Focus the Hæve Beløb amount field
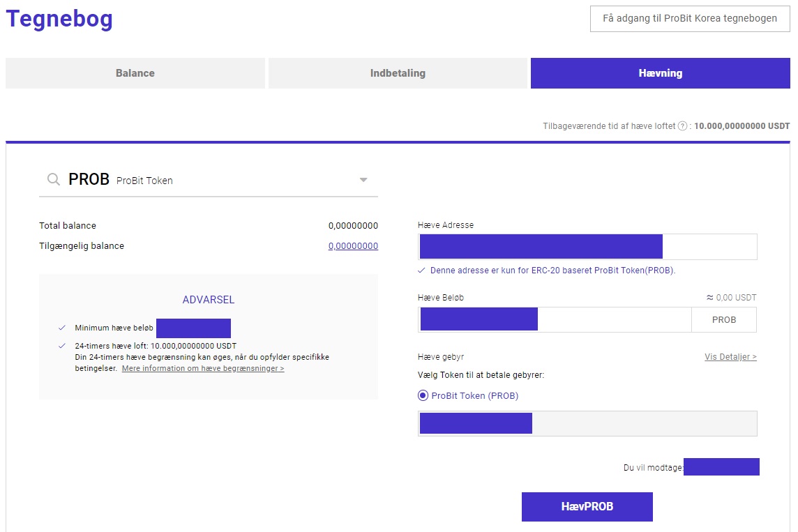 [555, 320]
